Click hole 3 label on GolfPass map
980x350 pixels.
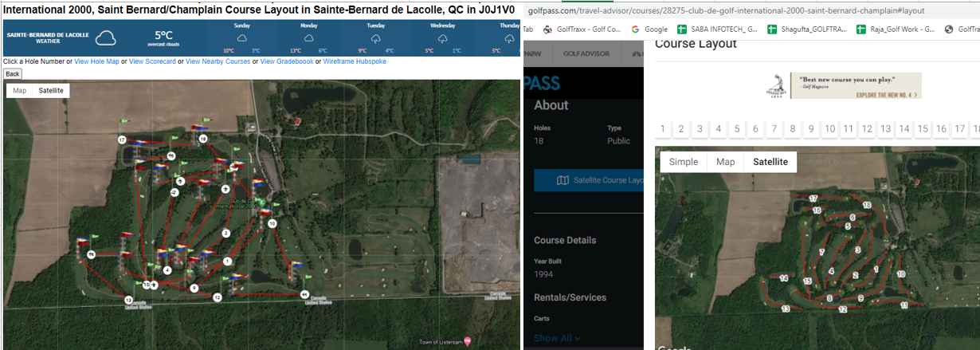point(857,250)
